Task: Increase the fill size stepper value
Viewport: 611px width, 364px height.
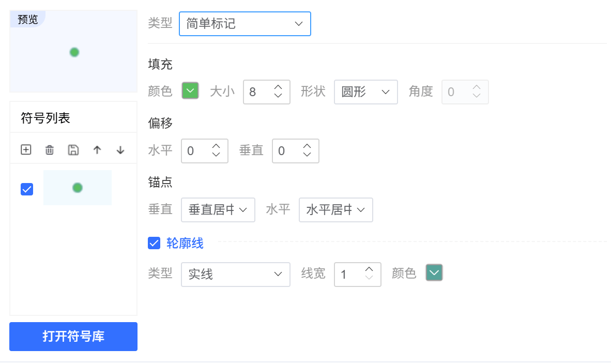Action: [x=278, y=87]
